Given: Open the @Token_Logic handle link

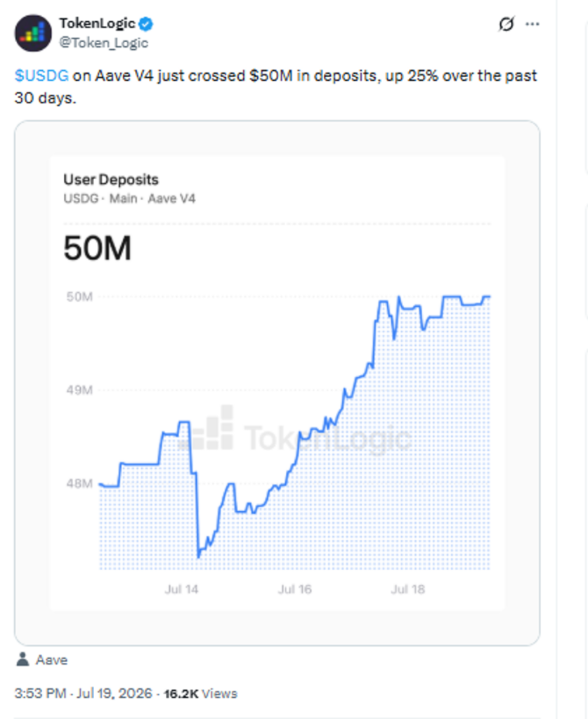Looking at the screenshot, I should pyautogui.click(x=104, y=43).
